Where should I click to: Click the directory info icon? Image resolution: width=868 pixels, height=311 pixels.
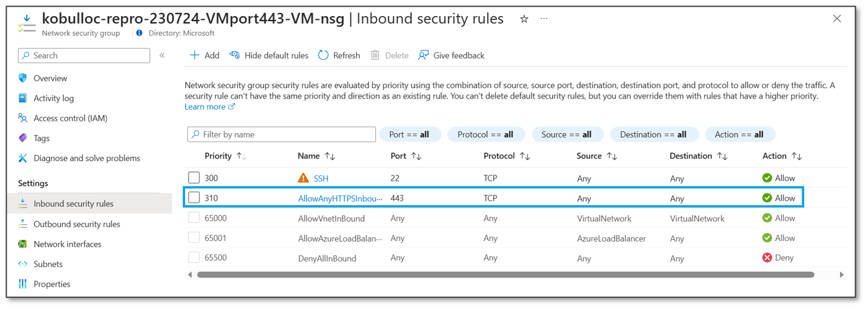coord(139,33)
